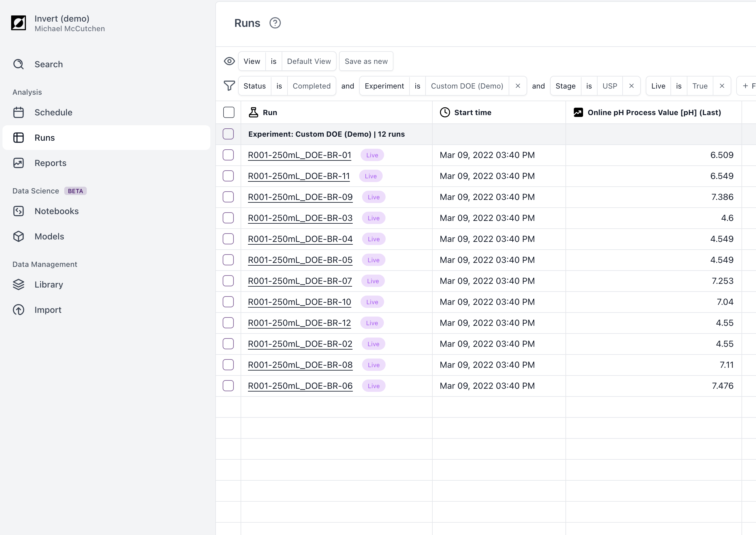Viewport: 756px width, 535px height.
Task: Click the eye icon beside View
Action: pos(229,61)
